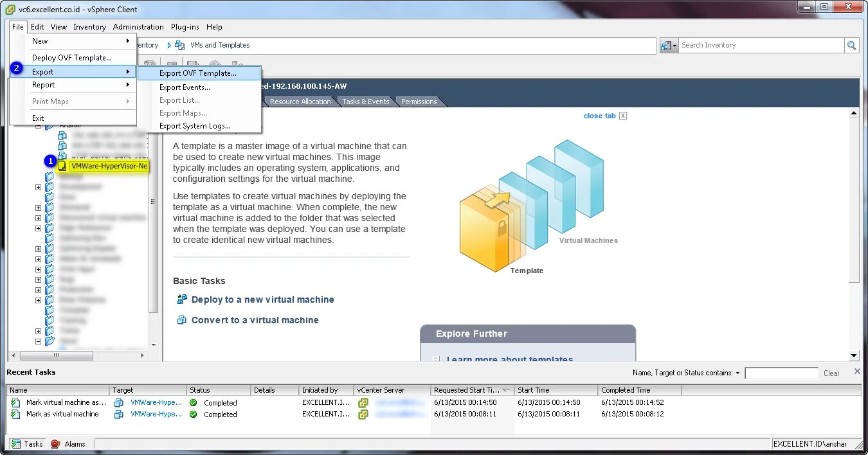868x455 pixels.
Task: Click the VMs and Templates breadcrumb icon
Action: click(180, 46)
